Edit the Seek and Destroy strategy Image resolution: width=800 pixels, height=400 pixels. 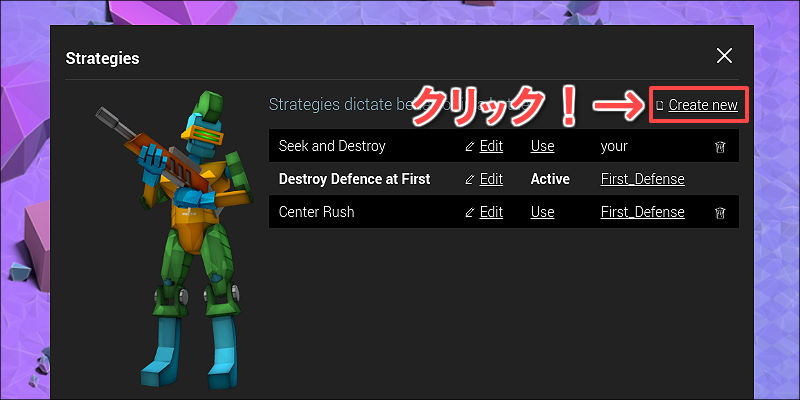click(x=491, y=146)
